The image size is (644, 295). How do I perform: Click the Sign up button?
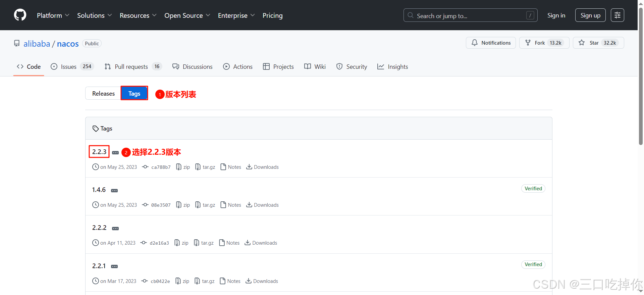click(x=590, y=15)
